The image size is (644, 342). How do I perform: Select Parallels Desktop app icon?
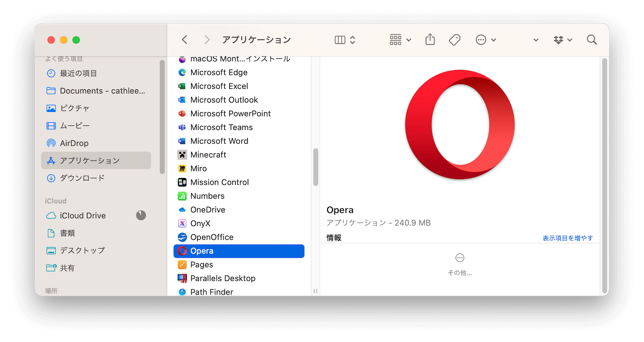182,278
